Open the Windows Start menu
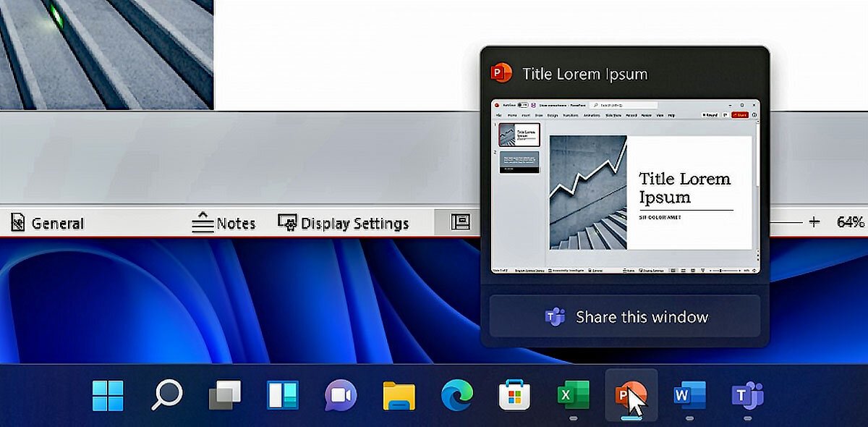The image size is (868, 427). tap(108, 396)
